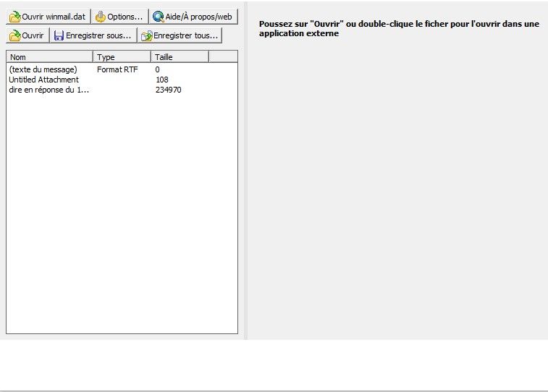Click the floppy disk save icon

tap(59, 35)
